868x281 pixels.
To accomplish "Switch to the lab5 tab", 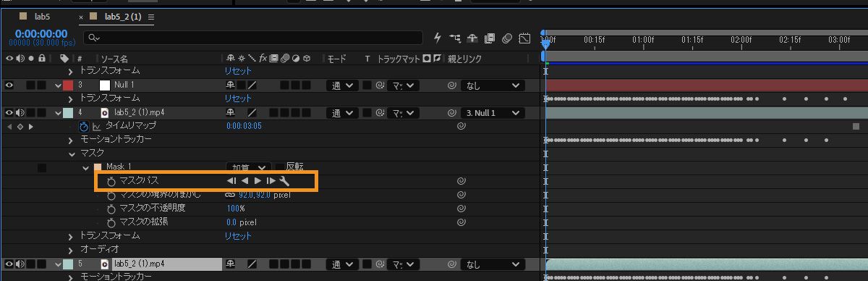I will tap(43, 16).
